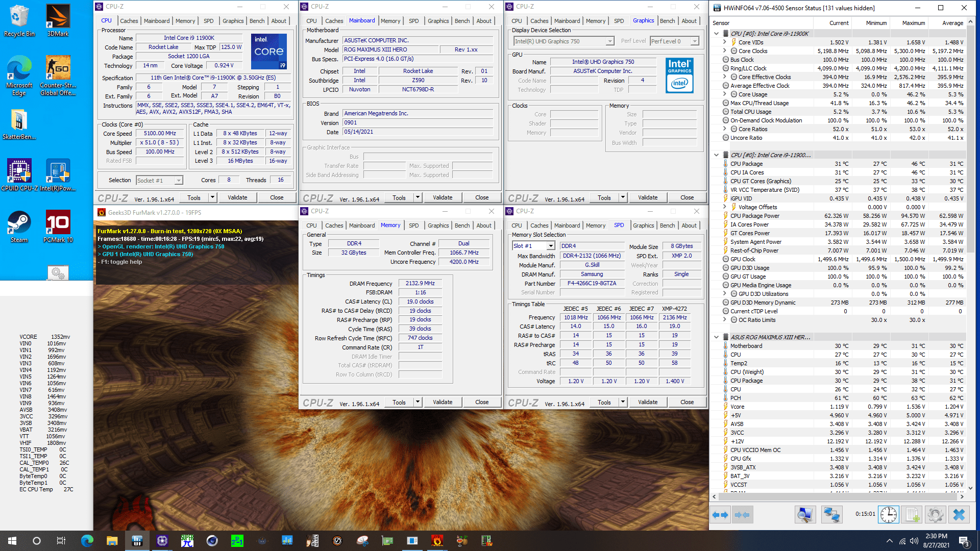This screenshot has width=980, height=551.
Task: Click the HWiNFO clock reset timer icon
Action: [x=888, y=515]
